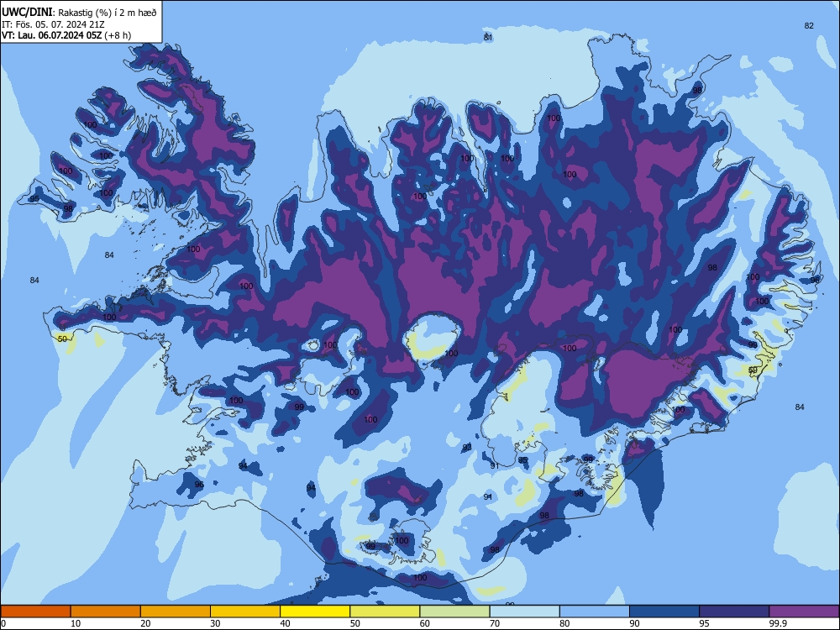Viewport: 840px width, 630px height.
Task: Pick the dark orange 0–10 legend swatch
Action: click(x=35, y=612)
